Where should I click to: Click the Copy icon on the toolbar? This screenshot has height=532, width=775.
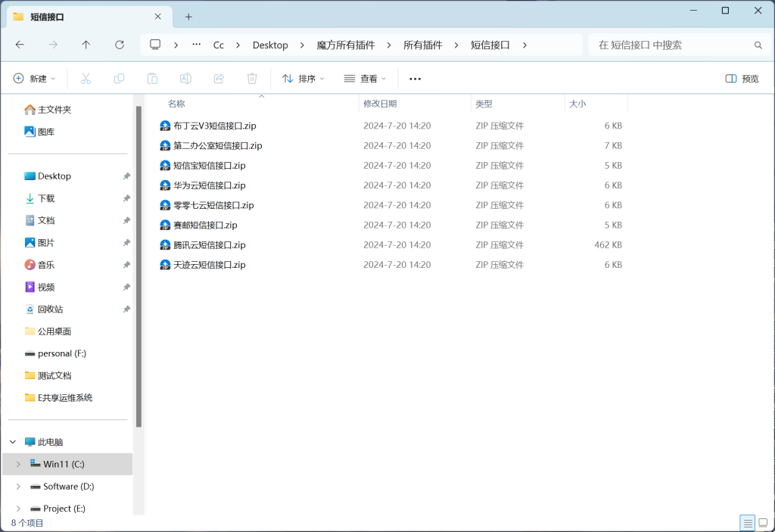[x=119, y=78]
